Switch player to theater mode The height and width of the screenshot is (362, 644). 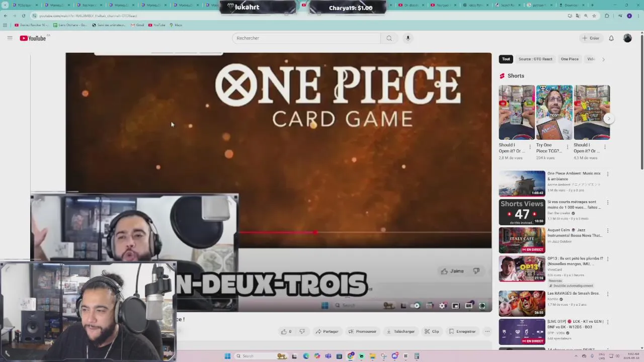469,306
